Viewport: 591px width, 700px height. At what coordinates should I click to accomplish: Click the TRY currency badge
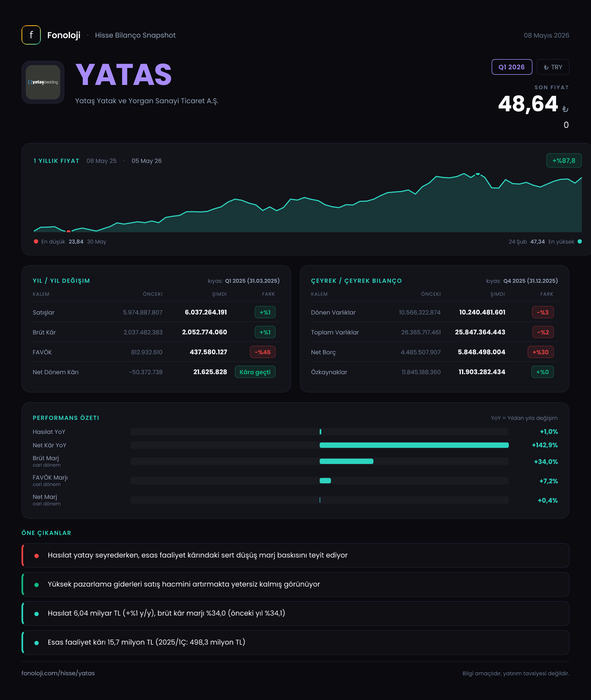(x=553, y=67)
